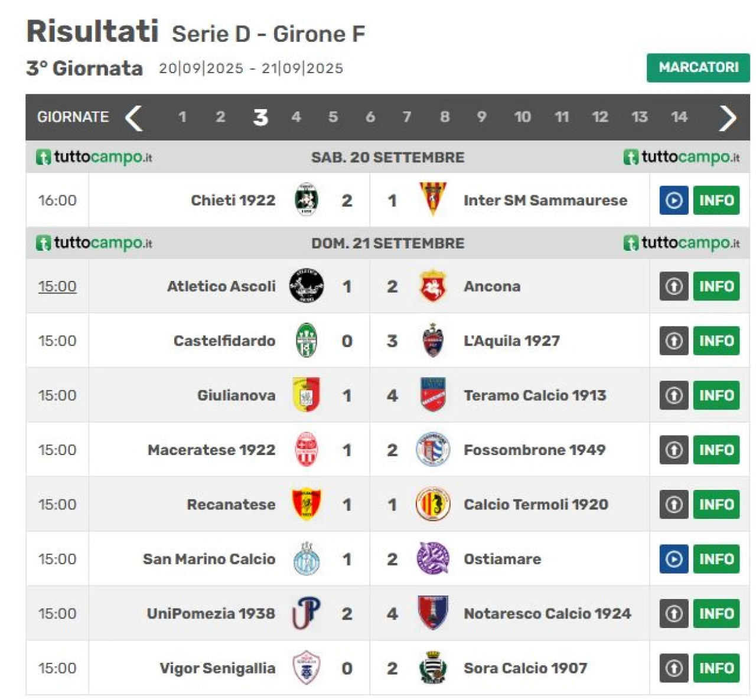This screenshot has height=700, width=756.
Task: Open the Marcatori button
Action: [x=698, y=67]
